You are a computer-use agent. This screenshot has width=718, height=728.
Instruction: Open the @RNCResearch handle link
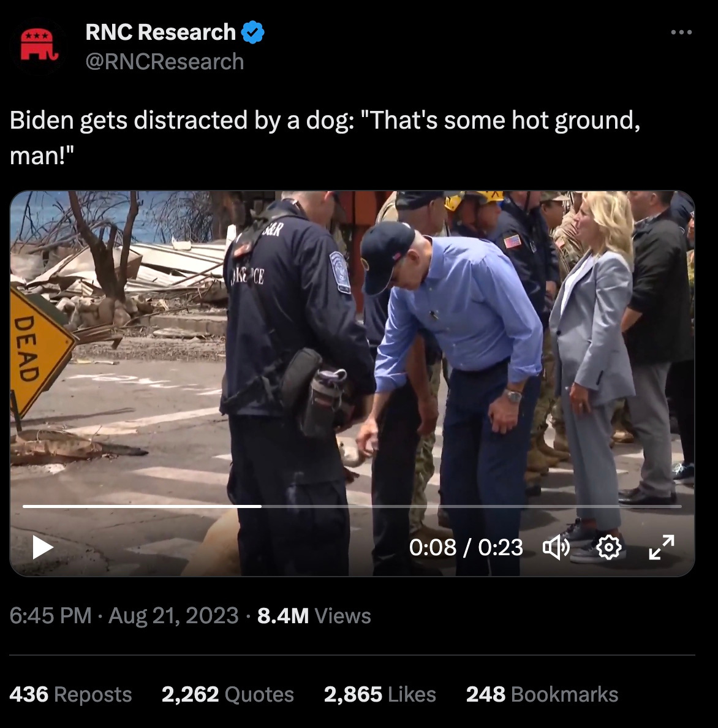point(165,62)
